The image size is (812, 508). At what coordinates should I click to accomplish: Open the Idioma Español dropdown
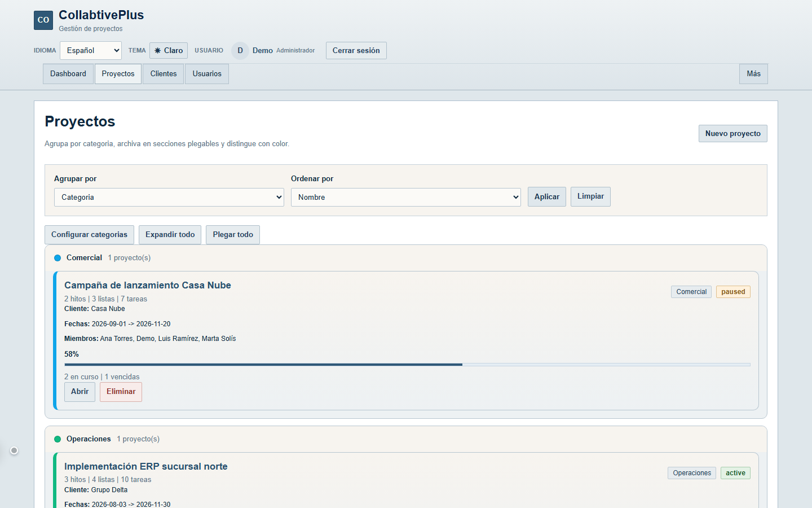pyautogui.click(x=91, y=50)
